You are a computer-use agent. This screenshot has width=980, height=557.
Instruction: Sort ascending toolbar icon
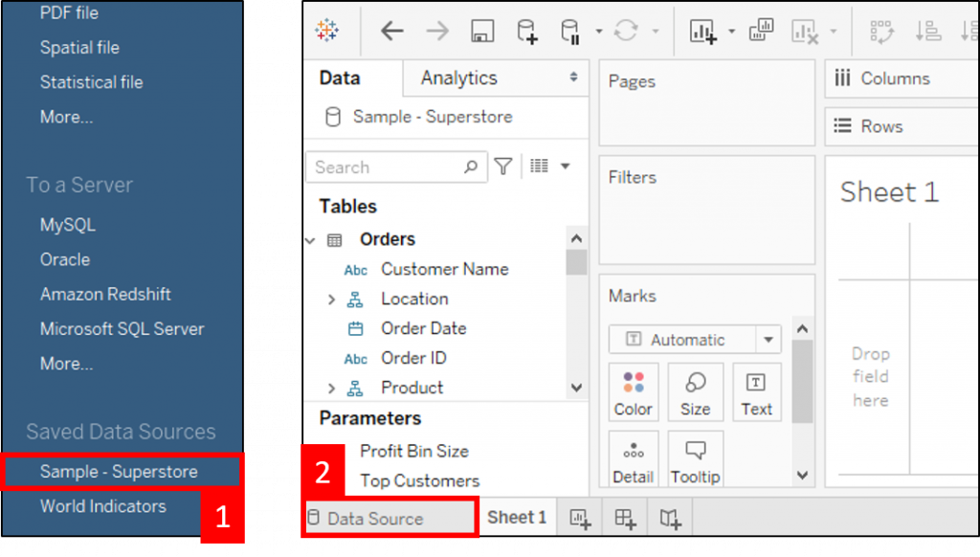point(928,31)
